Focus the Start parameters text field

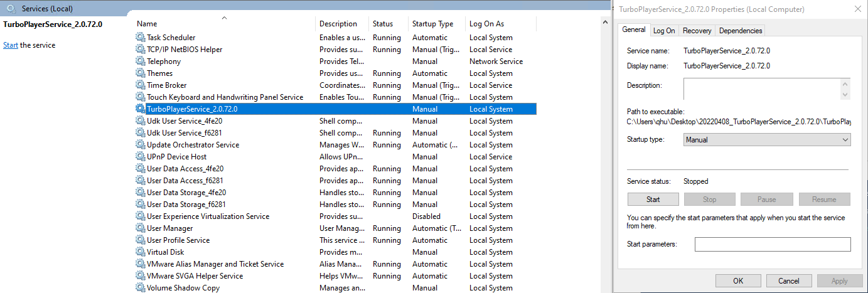pyautogui.click(x=772, y=244)
